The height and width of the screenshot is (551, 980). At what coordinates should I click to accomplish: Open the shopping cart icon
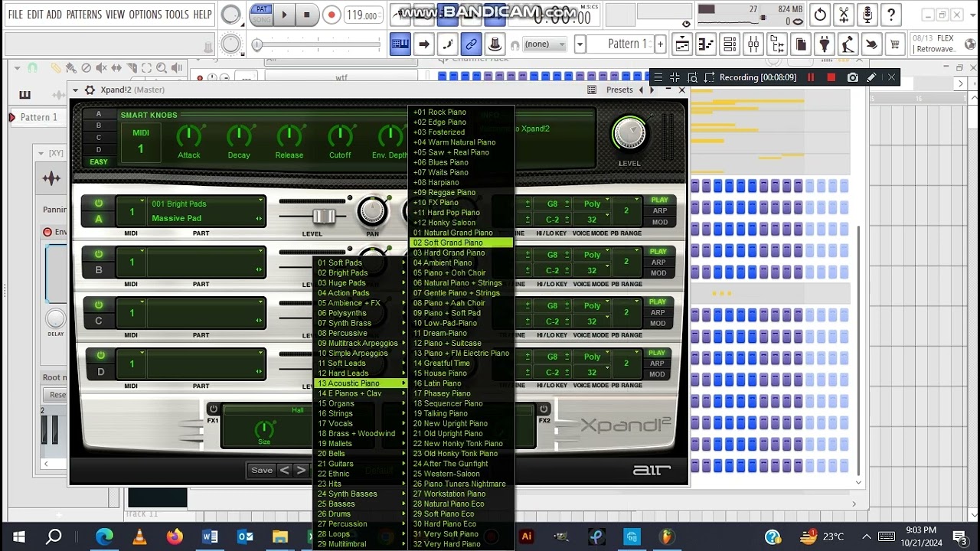coord(895,44)
